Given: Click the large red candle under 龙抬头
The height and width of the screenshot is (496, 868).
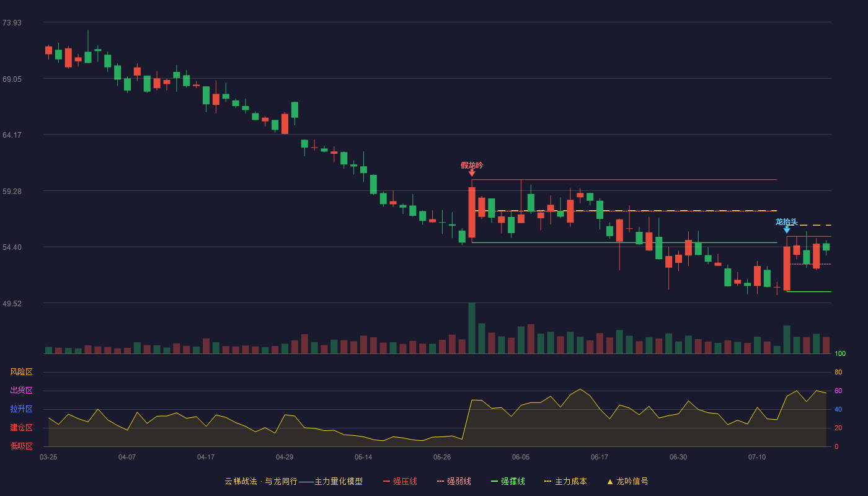Looking at the screenshot, I should (787, 268).
